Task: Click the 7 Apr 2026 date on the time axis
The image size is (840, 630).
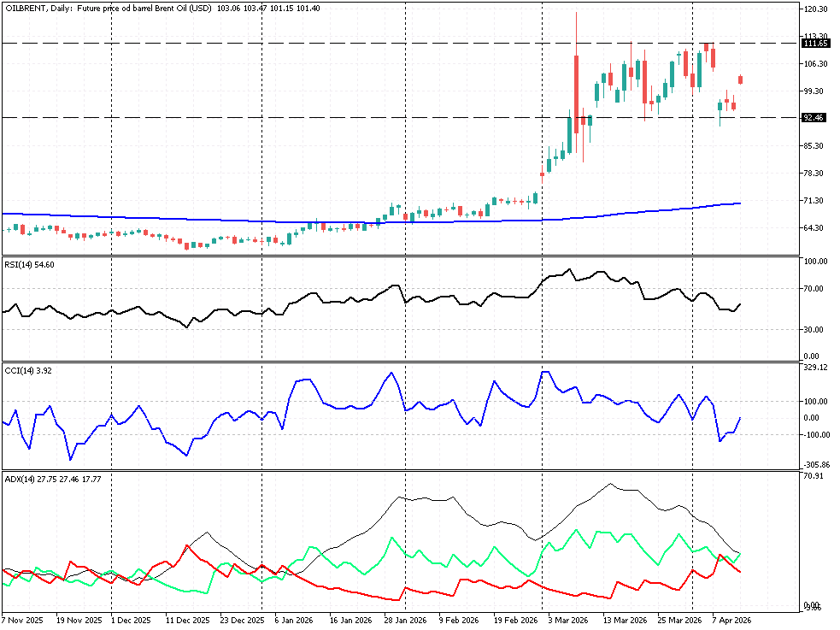Action: (731, 619)
